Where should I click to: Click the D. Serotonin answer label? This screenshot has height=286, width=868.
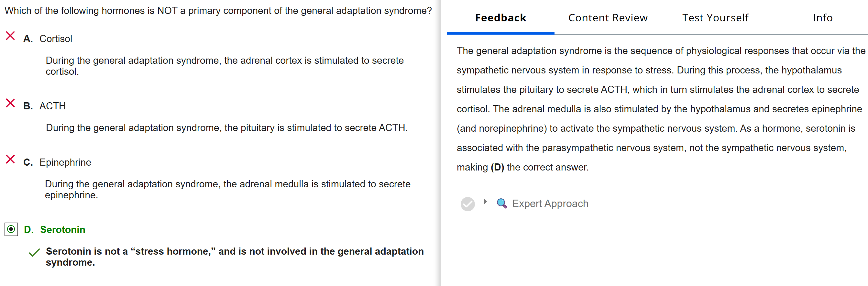[x=62, y=230]
